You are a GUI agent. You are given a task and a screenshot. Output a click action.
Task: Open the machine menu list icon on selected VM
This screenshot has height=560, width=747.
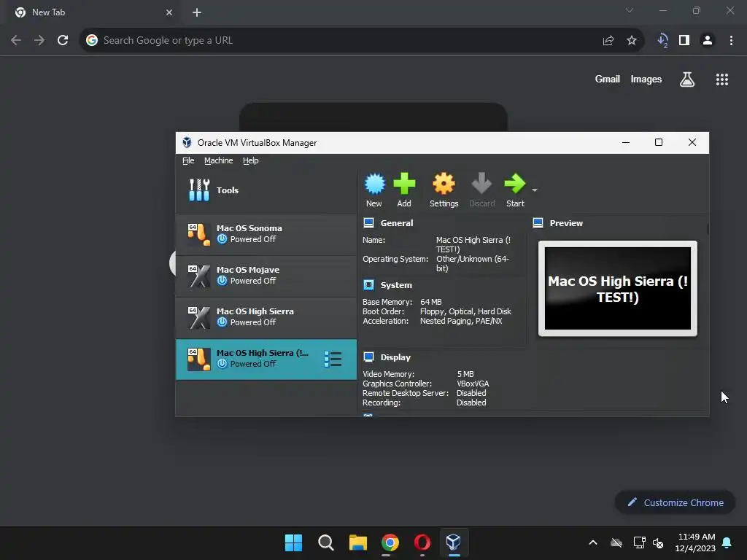pos(333,359)
